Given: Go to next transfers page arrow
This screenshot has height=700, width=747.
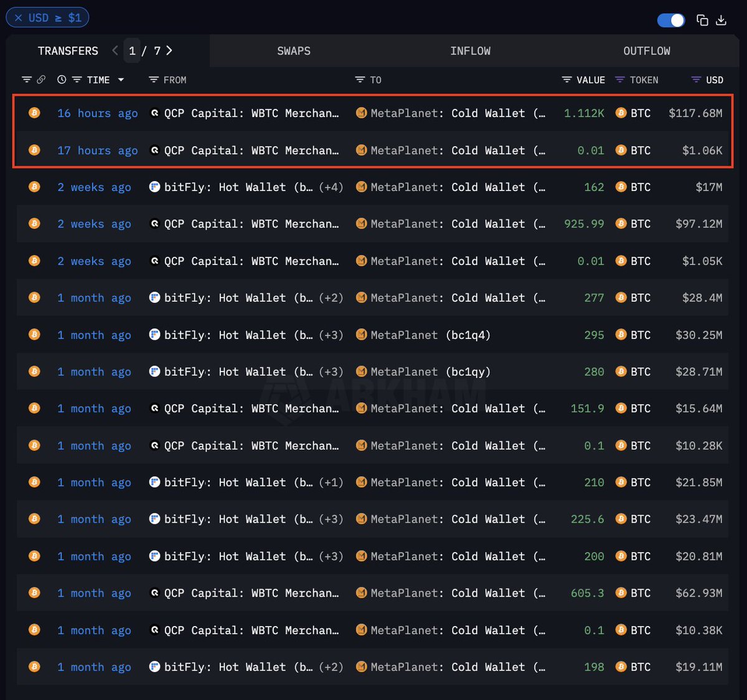Looking at the screenshot, I should [x=169, y=50].
